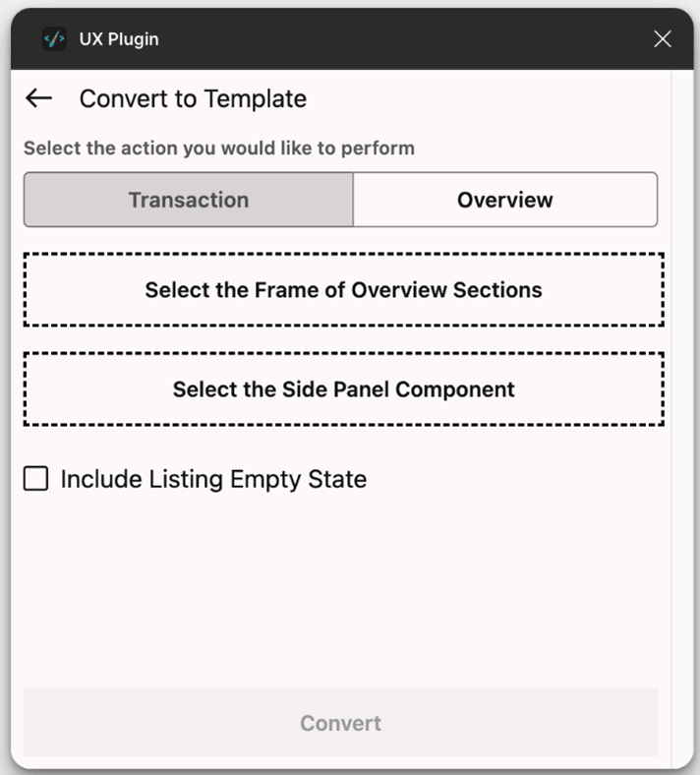700x775 pixels.
Task: Close the UX Plugin panel
Action: tap(663, 39)
